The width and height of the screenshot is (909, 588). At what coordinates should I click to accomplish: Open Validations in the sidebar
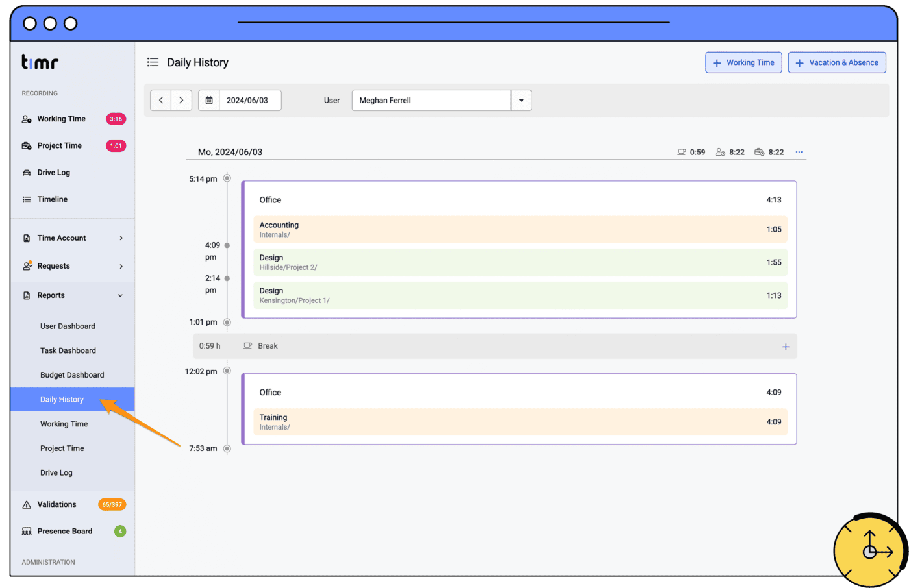pos(56,504)
